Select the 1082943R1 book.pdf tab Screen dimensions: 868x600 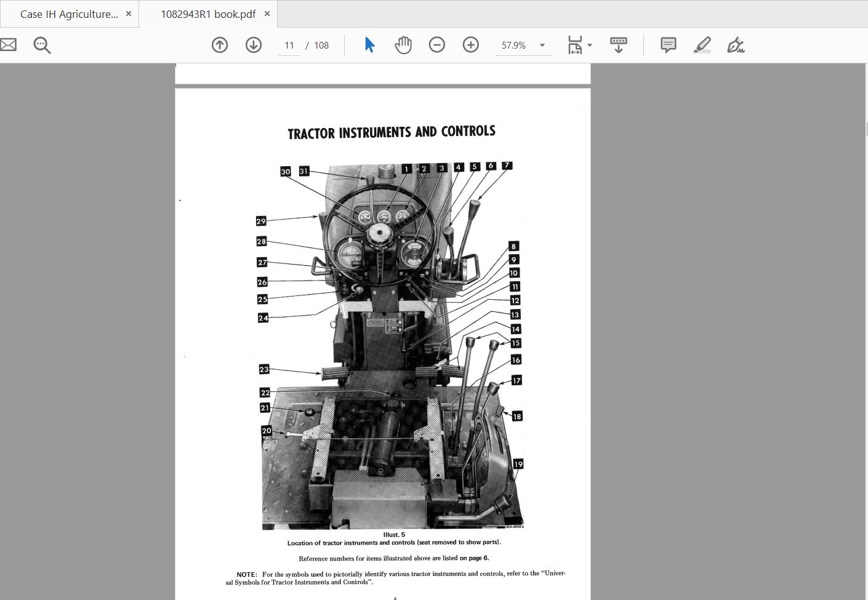[208, 14]
